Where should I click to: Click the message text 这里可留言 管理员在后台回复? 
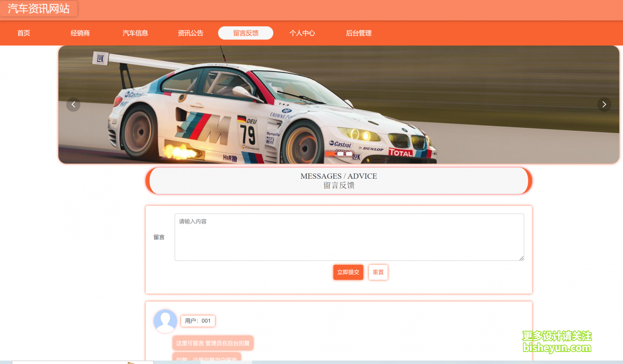pyautogui.click(x=213, y=343)
